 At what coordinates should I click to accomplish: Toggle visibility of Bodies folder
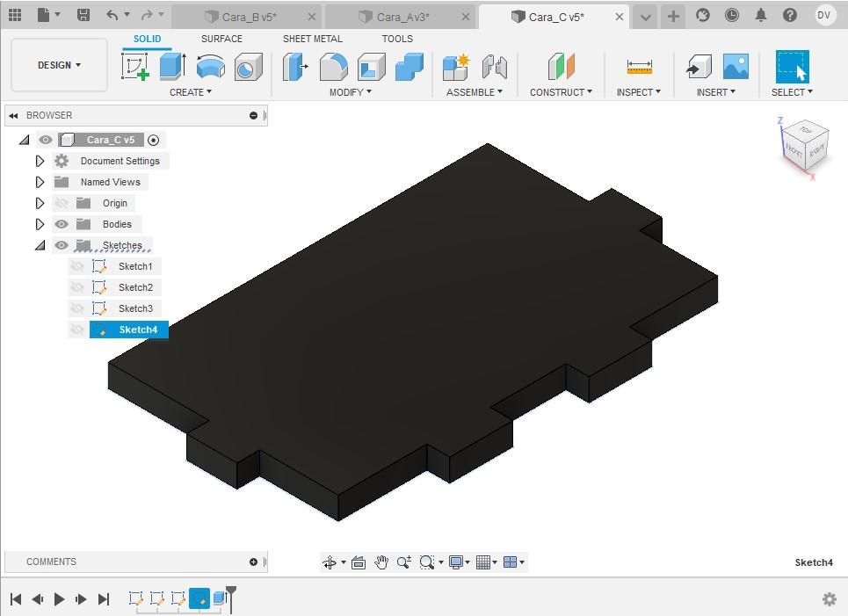click(62, 224)
